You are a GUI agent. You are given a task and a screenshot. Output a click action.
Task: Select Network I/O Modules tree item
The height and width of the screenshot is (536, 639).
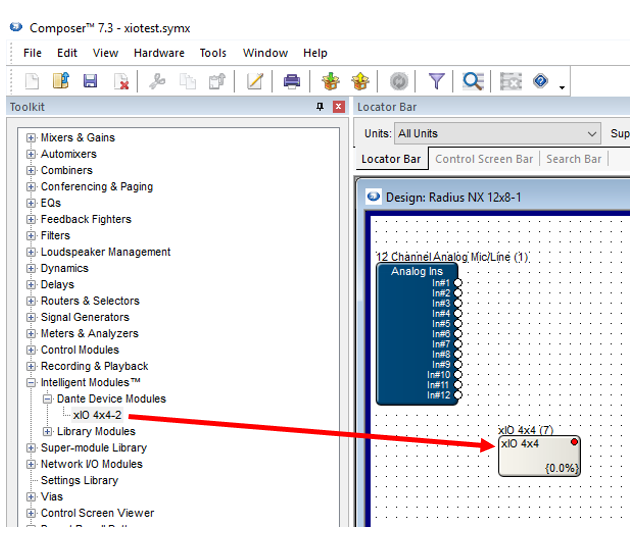tap(92, 464)
